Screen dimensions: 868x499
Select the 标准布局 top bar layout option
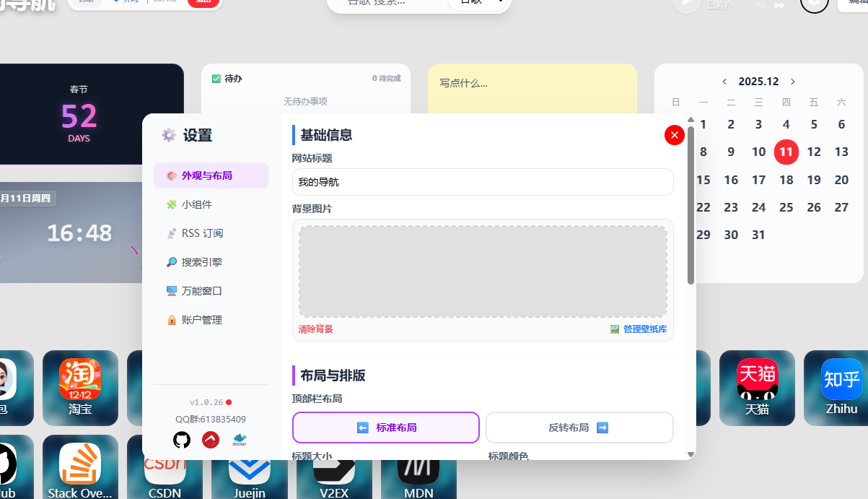pos(386,428)
